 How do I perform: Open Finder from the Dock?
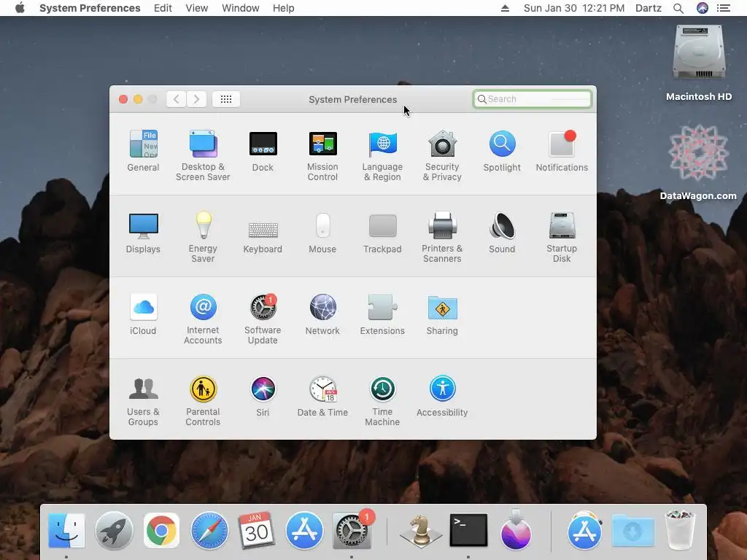66,530
